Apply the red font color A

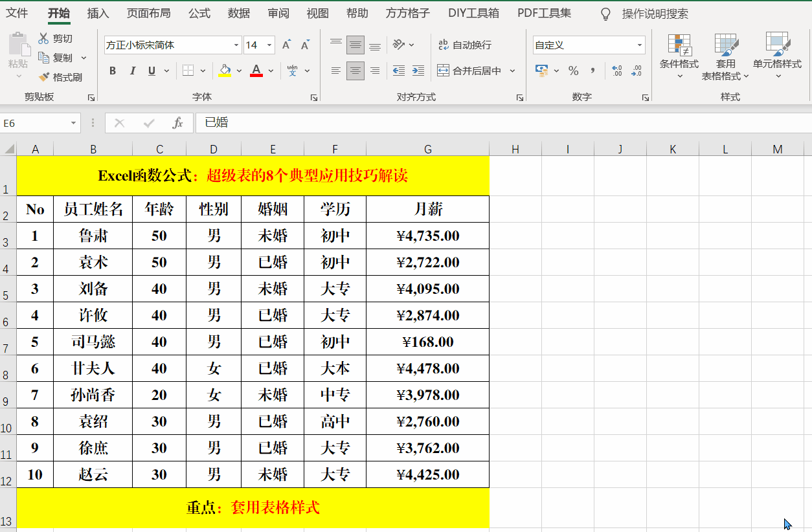tap(256, 71)
